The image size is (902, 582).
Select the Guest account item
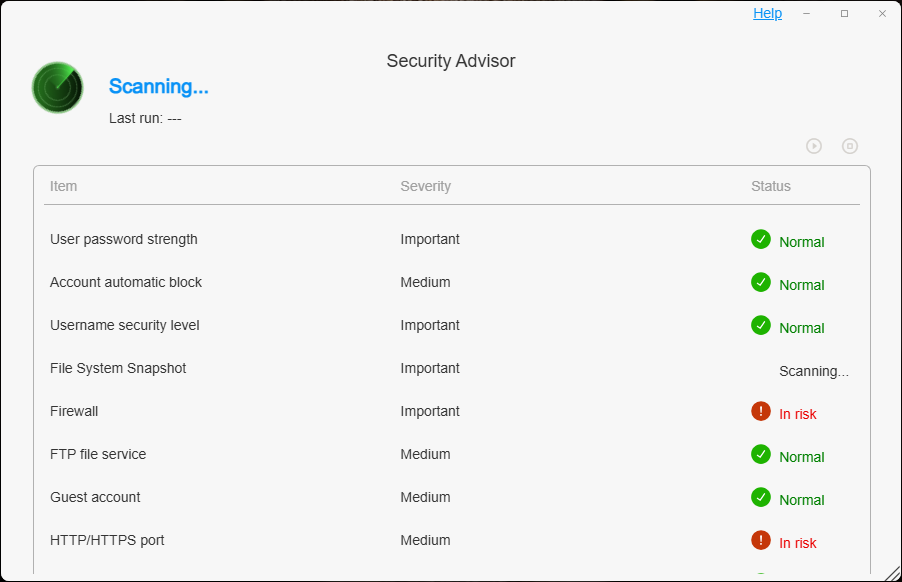95,497
